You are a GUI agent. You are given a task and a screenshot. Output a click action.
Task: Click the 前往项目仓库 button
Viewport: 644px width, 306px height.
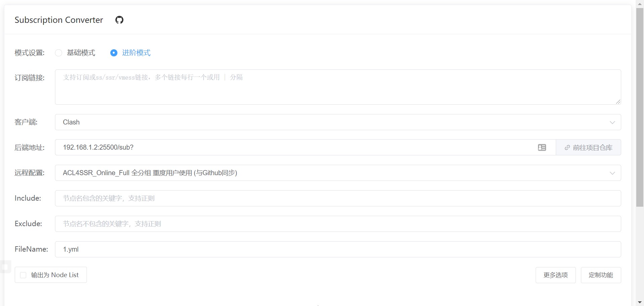[x=588, y=148]
